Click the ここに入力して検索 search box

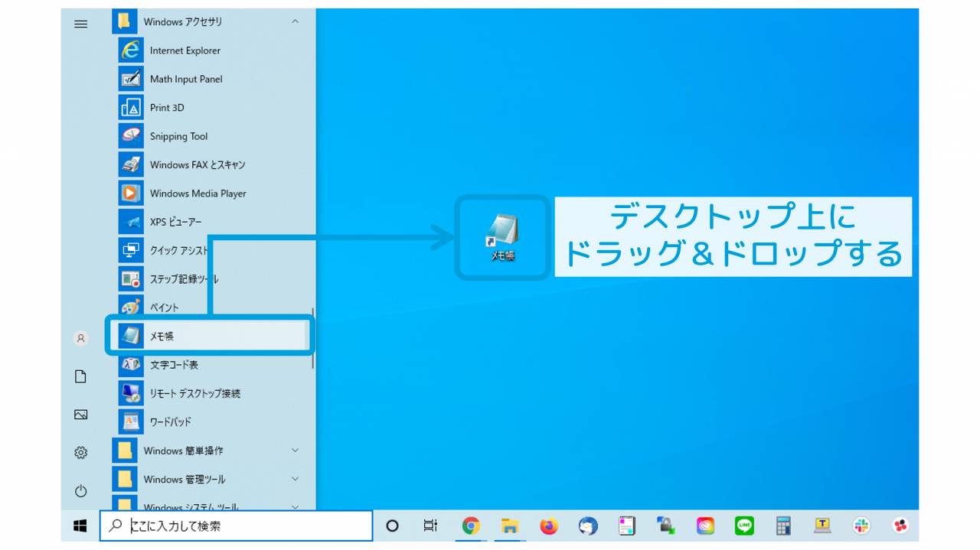pos(236,526)
